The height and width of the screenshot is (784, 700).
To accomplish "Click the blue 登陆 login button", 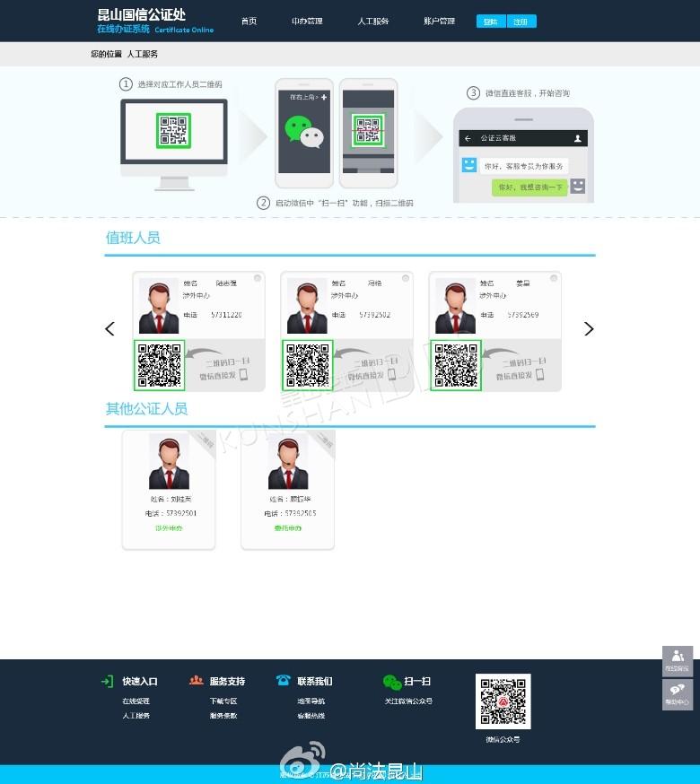I will point(491,22).
